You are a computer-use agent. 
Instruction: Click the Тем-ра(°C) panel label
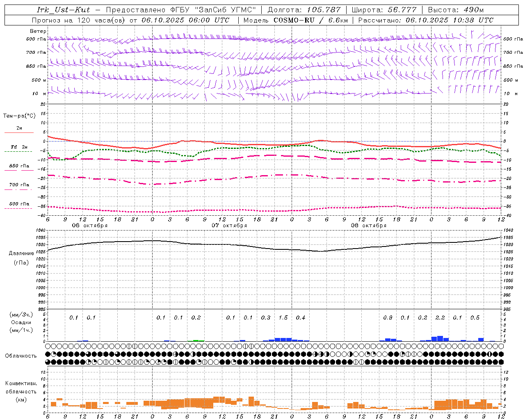tap(19, 116)
